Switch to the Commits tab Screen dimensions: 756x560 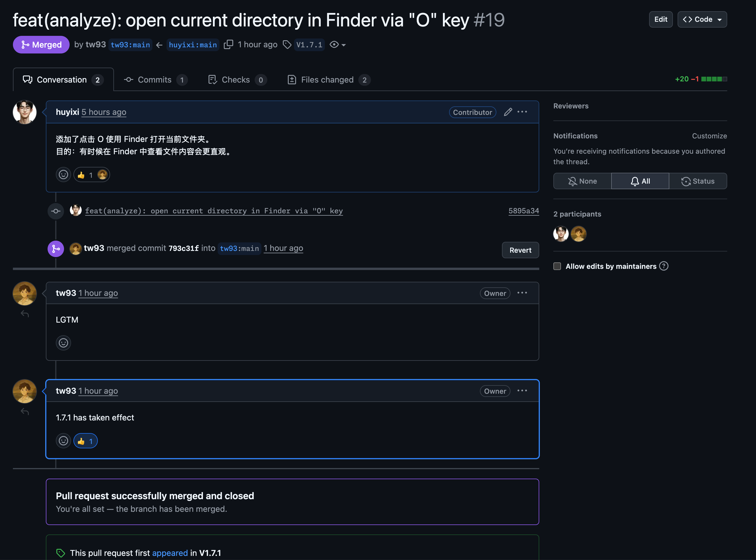(155, 80)
